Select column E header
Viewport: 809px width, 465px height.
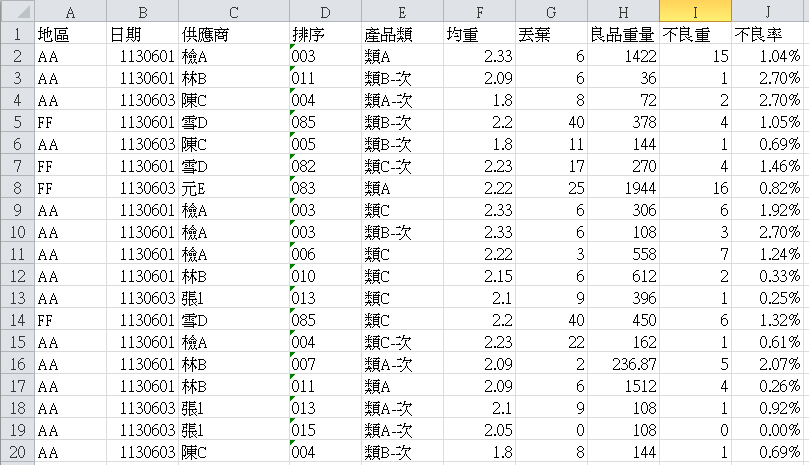[x=402, y=11]
